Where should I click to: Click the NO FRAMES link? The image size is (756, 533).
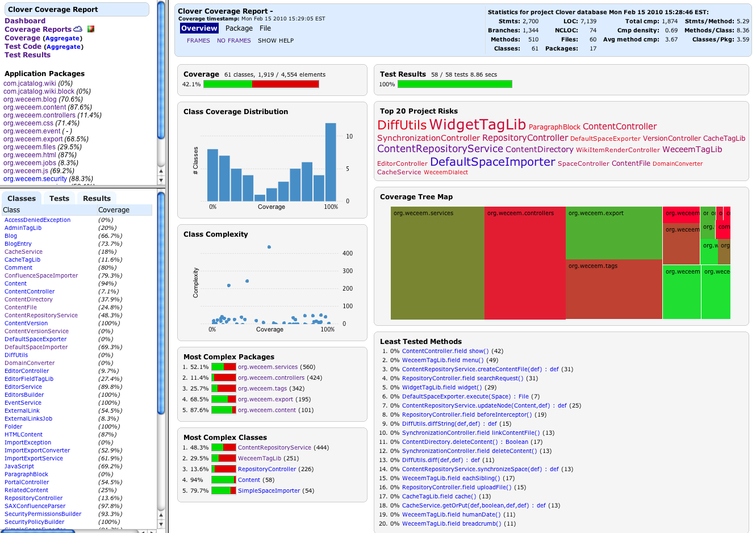(234, 41)
